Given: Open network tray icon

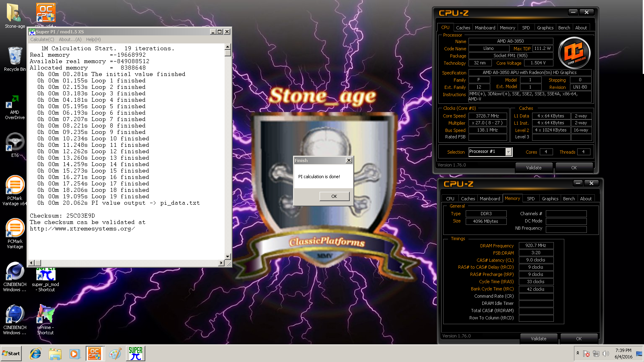Looking at the screenshot, I should click(596, 354).
